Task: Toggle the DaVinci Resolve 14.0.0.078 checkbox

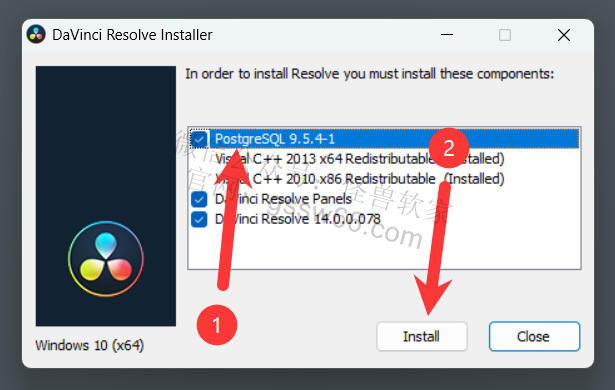Action: click(x=199, y=219)
